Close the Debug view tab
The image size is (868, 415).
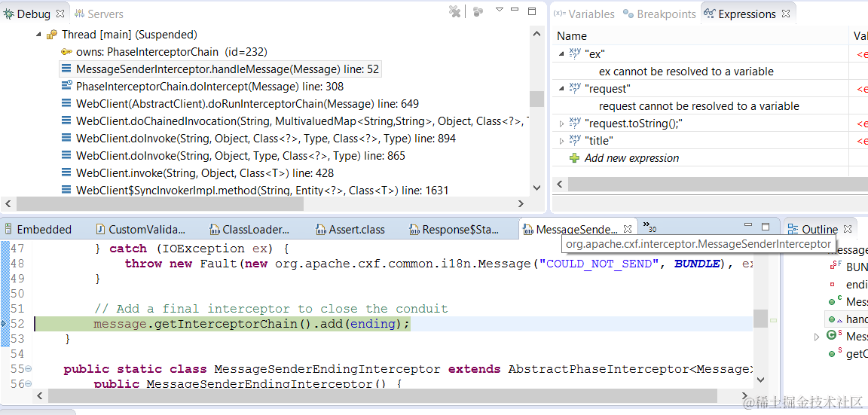[x=60, y=14]
